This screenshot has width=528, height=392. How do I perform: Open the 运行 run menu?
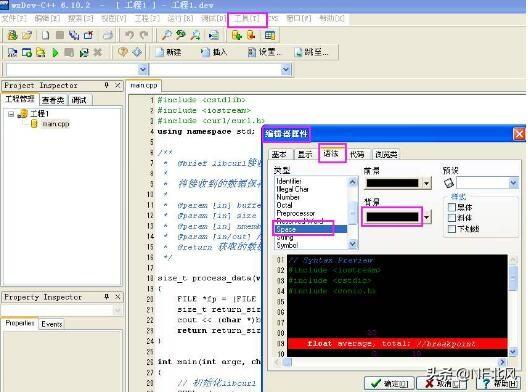tap(180, 19)
